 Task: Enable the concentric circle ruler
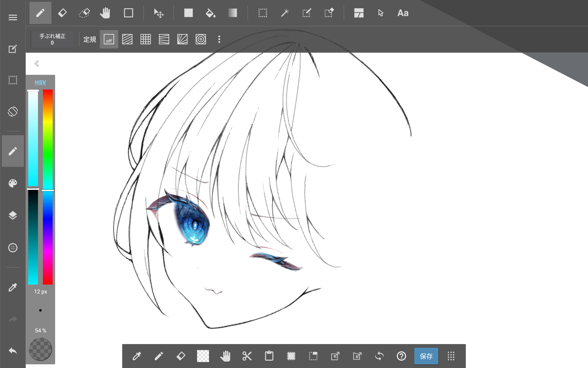(x=201, y=40)
